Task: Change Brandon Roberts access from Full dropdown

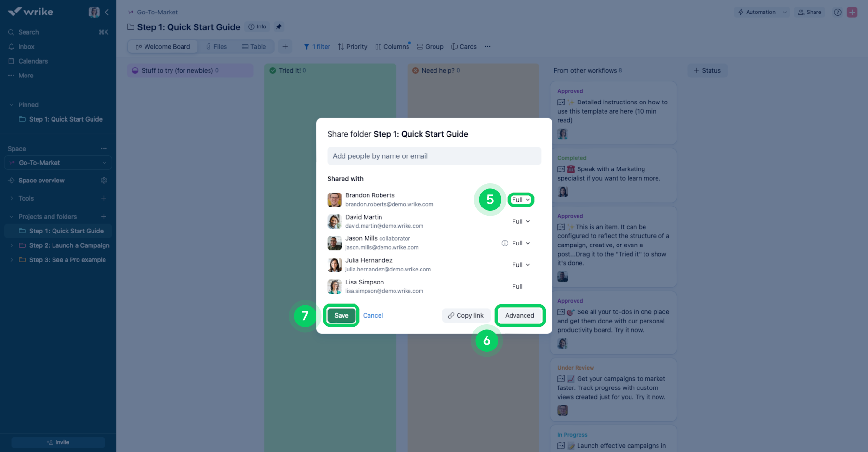Action: (x=521, y=199)
